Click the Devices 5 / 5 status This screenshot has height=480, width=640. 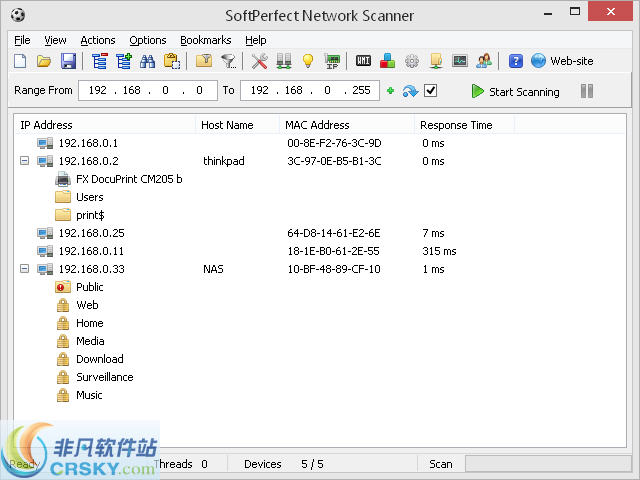(x=284, y=464)
